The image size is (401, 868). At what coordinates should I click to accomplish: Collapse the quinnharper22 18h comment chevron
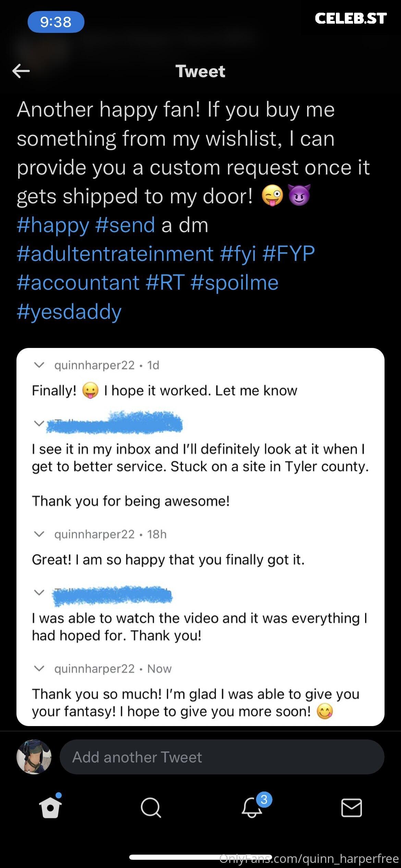tap(39, 534)
